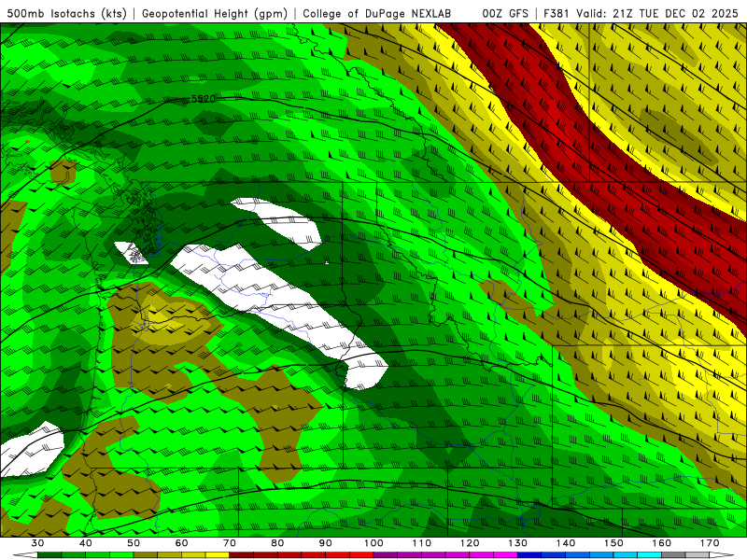Click the '100' value on the color scale
The width and height of the screenshot is (747, 560).
373,543
